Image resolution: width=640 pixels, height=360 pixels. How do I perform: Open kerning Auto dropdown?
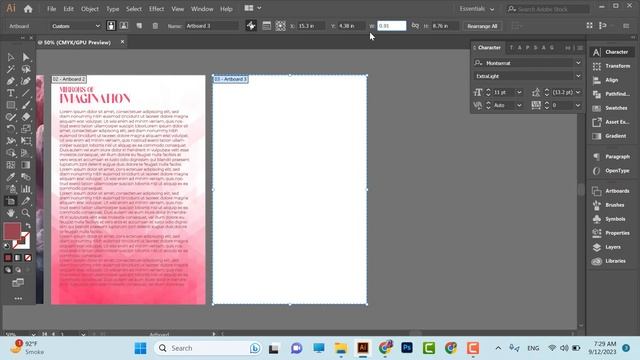(519, 105)
